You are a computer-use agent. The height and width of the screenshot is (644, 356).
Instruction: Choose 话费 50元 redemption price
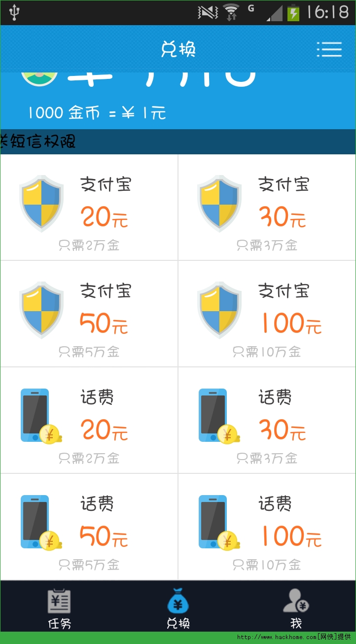pyautogui.click(x=104, y=537)
